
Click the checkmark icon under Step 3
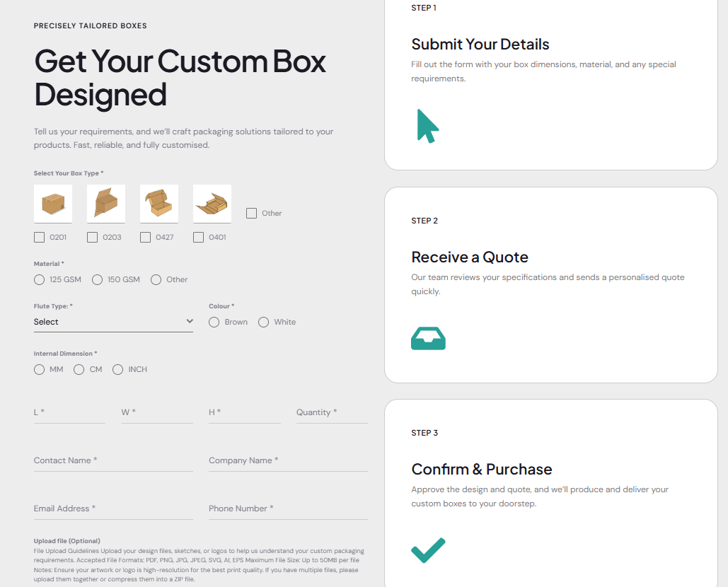pyautogui.click(x=428, y=550)
